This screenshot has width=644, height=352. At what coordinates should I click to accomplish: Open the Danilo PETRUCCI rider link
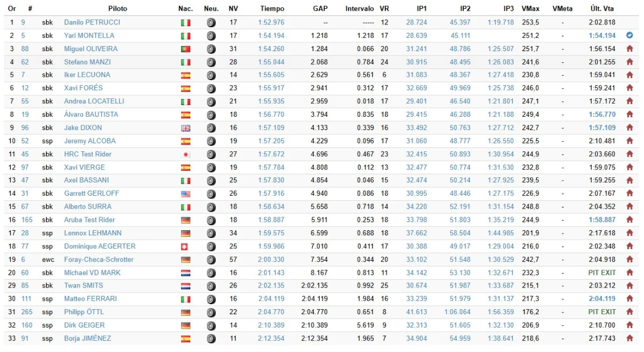[x=92, y=22]
